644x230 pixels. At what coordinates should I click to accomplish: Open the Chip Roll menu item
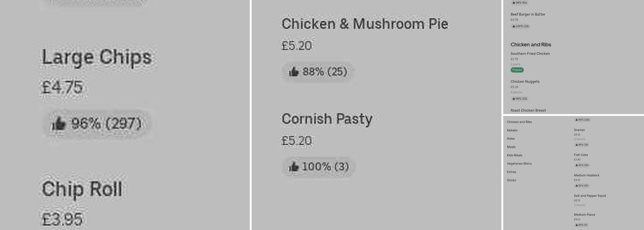82,190
